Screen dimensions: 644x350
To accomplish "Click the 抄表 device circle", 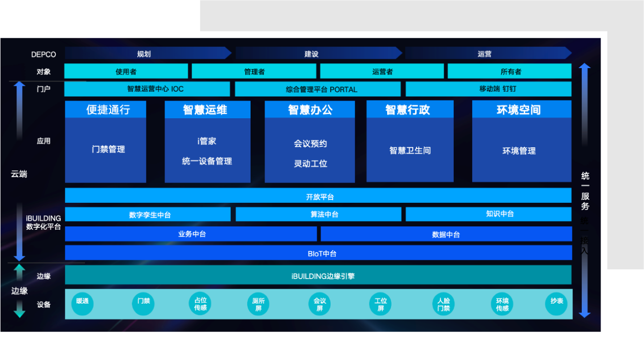I will 556,304.
